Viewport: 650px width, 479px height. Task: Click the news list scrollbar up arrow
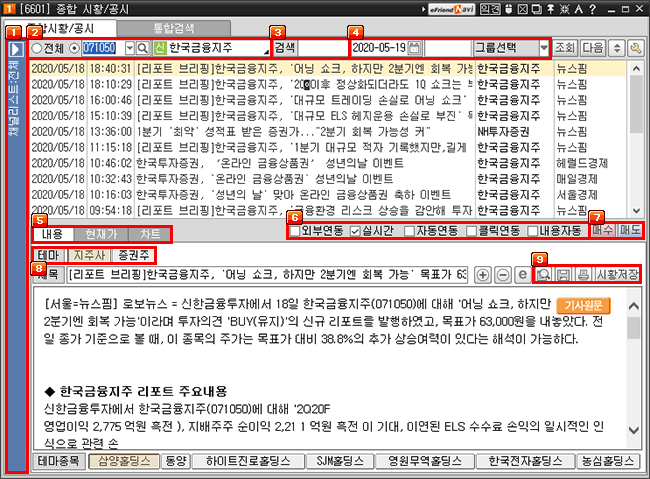point(636,68)
